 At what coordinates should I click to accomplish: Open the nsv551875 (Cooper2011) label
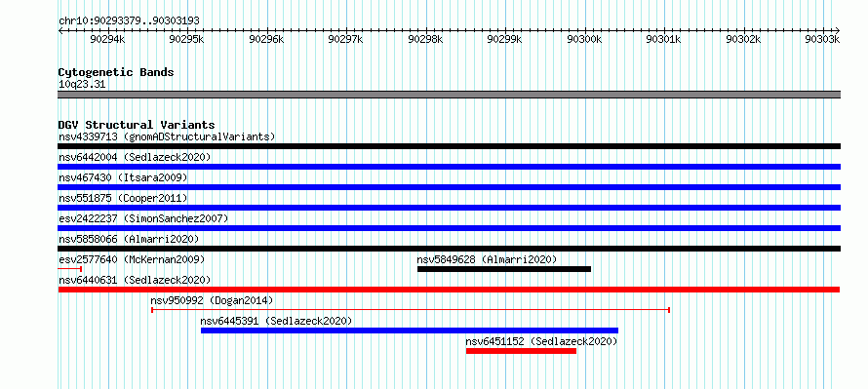point(123,198)
